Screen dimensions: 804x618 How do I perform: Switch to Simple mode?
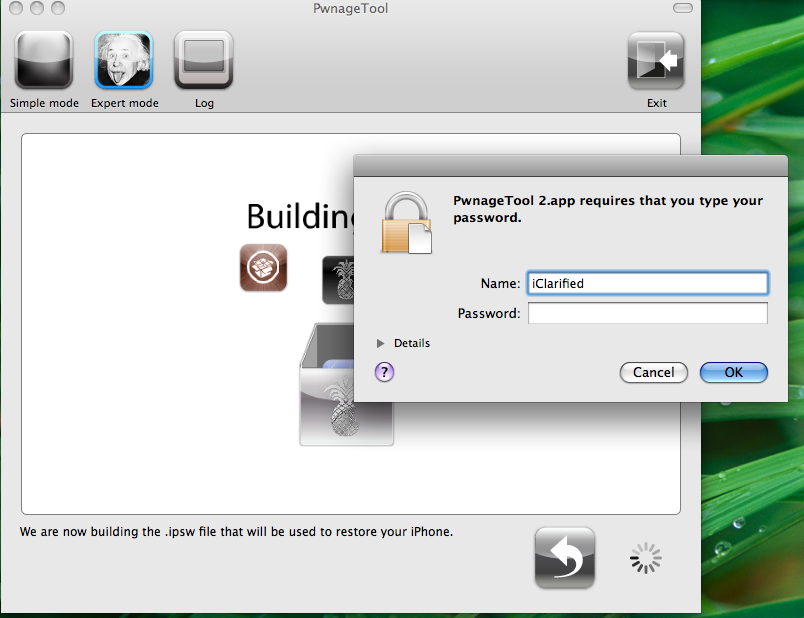(x=44, y=60)
